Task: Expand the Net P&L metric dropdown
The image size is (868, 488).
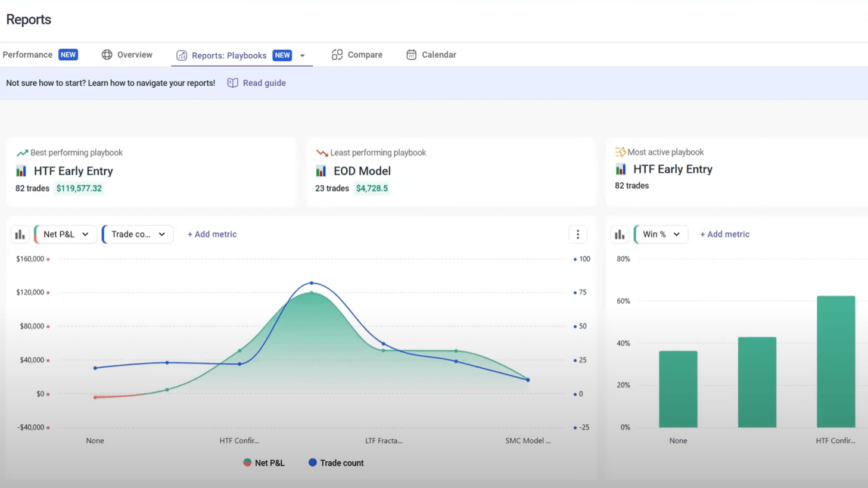Action: (x=66, y=235)
